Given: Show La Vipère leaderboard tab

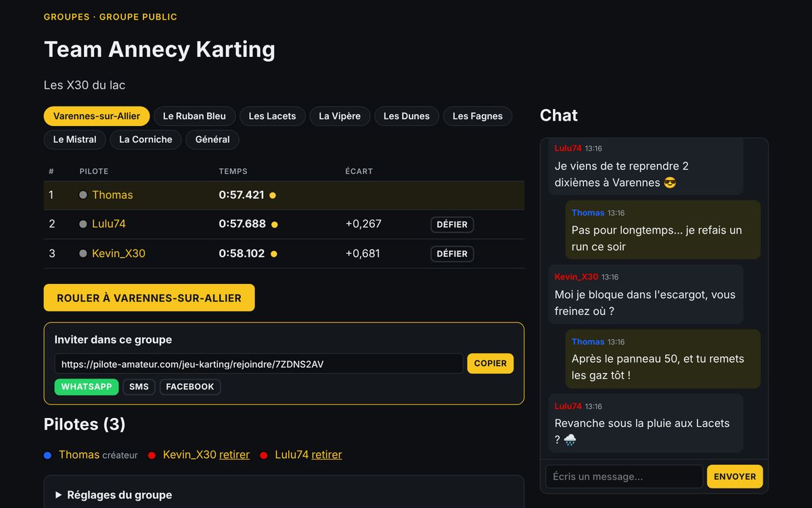Looking at the screenshot, I should pyautogui.click(x=340, y=116).
